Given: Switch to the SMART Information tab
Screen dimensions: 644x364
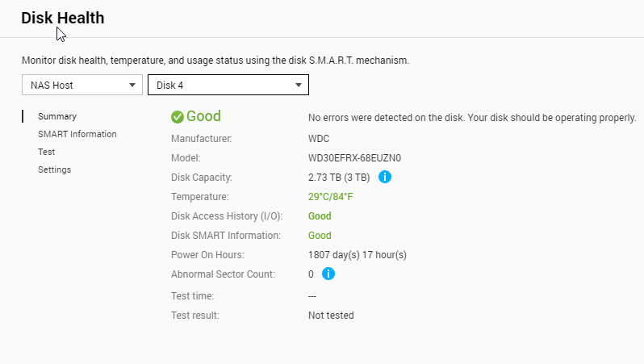Looking at the screenshot, I should [77, 134].
